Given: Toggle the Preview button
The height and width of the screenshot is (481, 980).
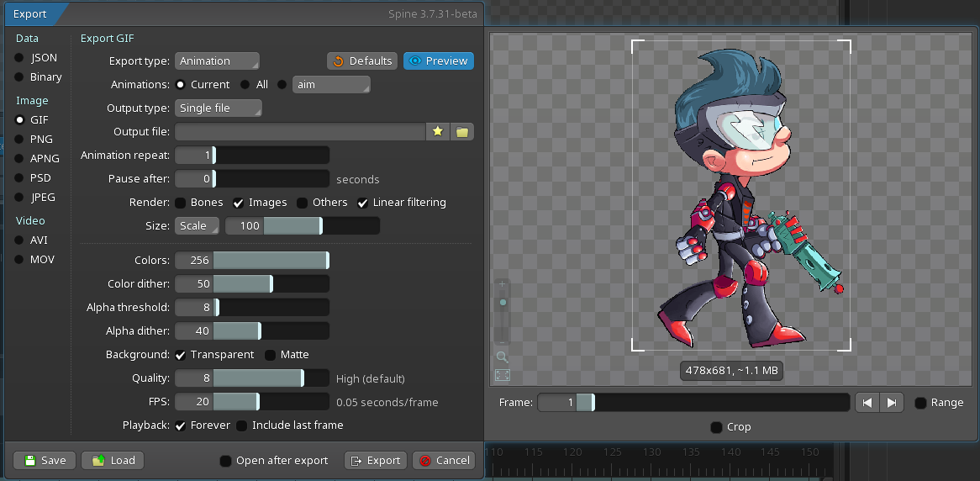Looking at the screenshot, I should point(439,61).
